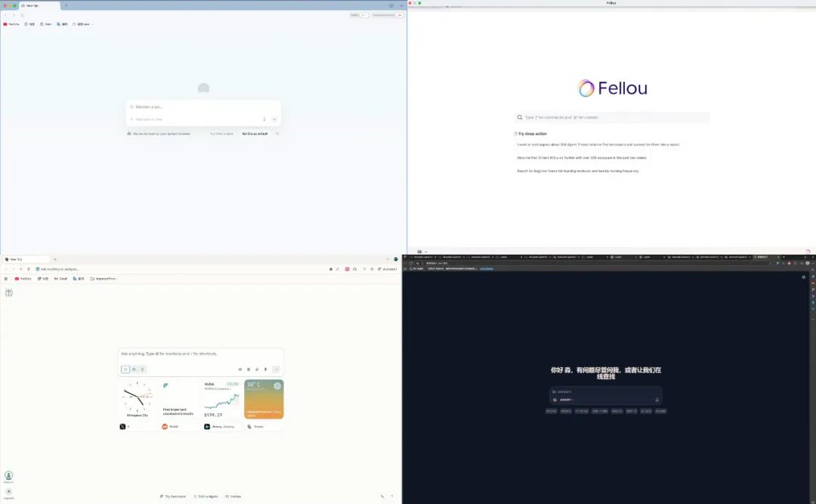Dismiss the default browser prompt in Dia
The width and height of the screenshot is (816, 504).
point(277,134)
